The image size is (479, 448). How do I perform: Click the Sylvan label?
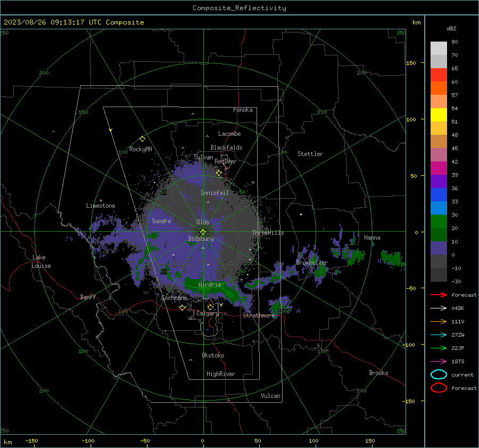tap(203, 157)
